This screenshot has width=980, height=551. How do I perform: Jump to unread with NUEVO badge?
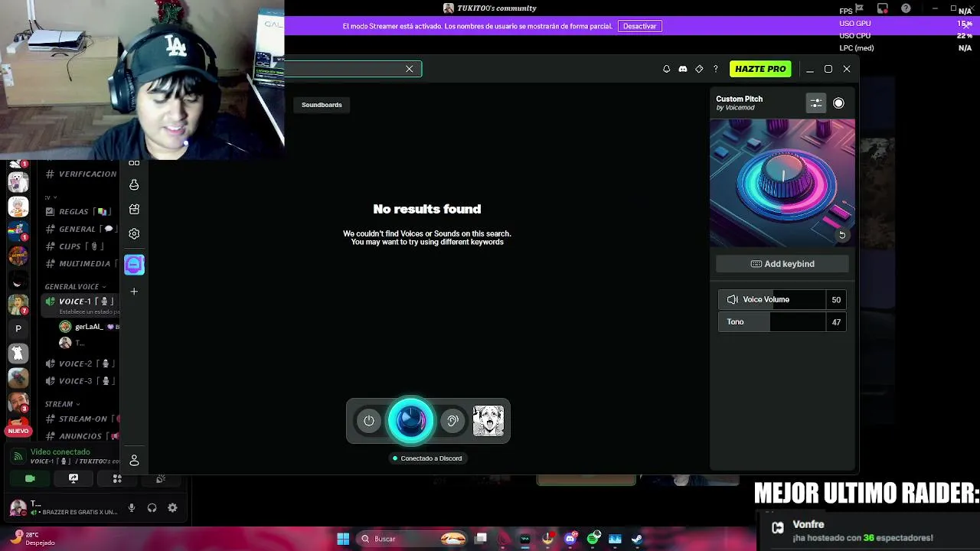[18, 431]
